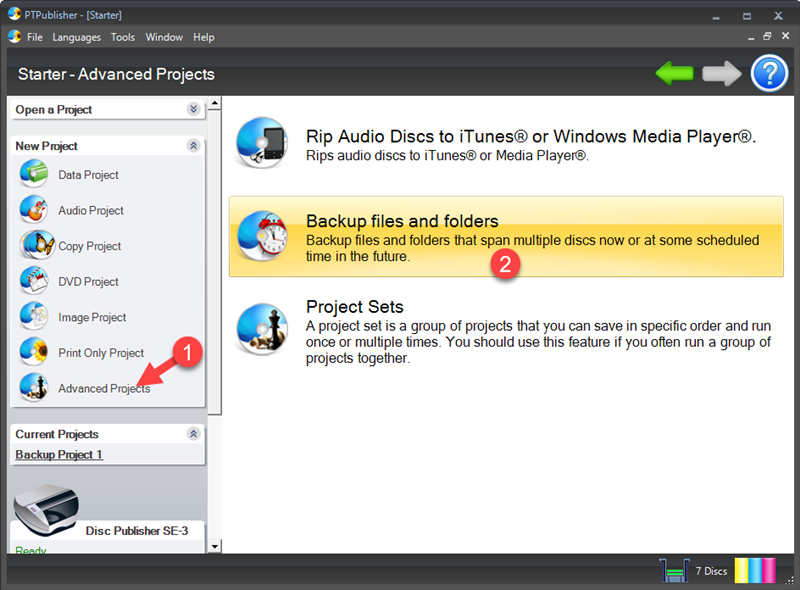Click the Print Only Project sunflower icon
Image resolution: width=800 pixels, height=590 pixels.
coord(34,352)
